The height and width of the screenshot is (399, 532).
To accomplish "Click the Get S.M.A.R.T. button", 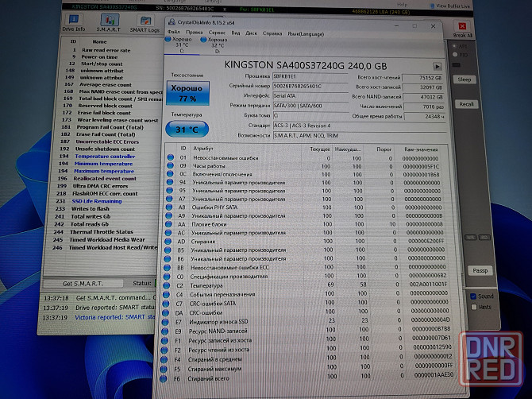I will tap(83, 284).
